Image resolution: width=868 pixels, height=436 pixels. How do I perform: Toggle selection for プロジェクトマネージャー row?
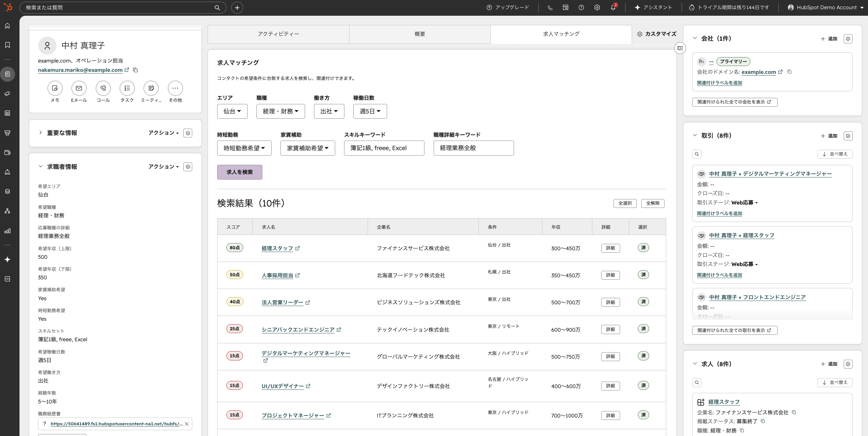point(643,415)
